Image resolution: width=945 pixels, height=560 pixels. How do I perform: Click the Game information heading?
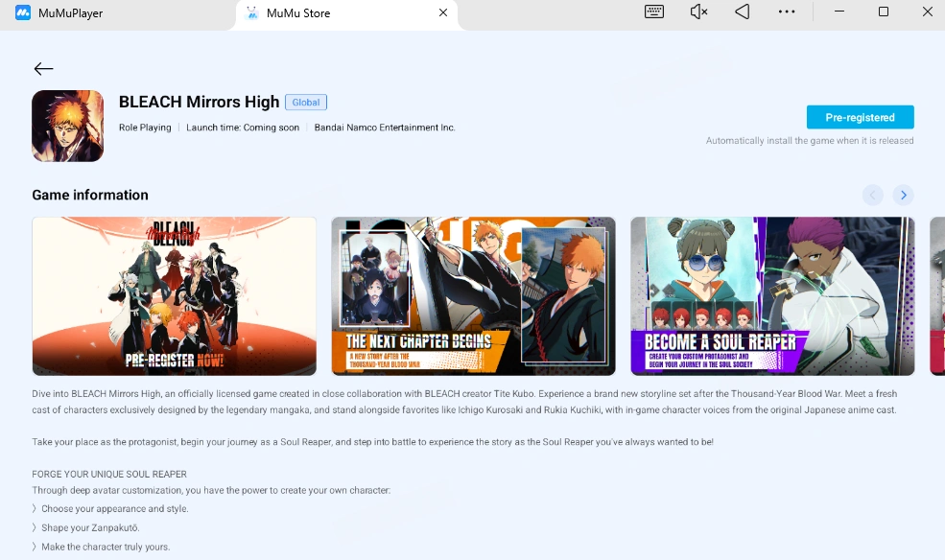tap(90, 195)
